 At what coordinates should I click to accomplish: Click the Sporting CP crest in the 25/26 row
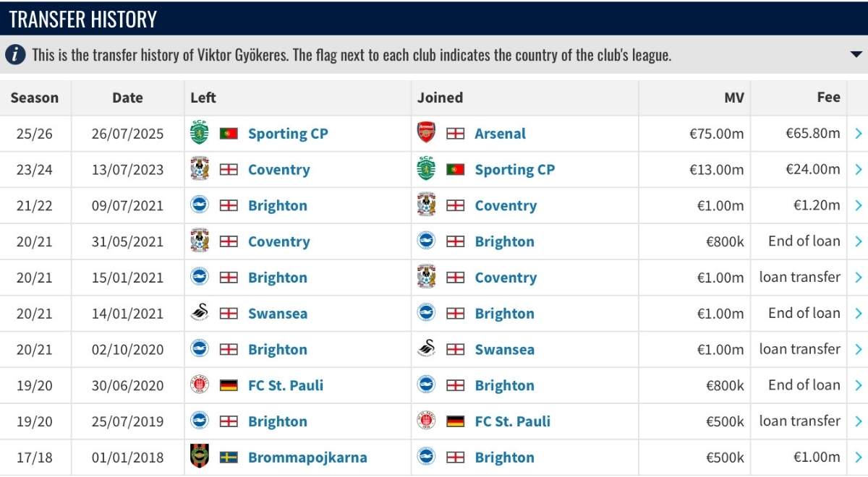[x=199, y=133]
